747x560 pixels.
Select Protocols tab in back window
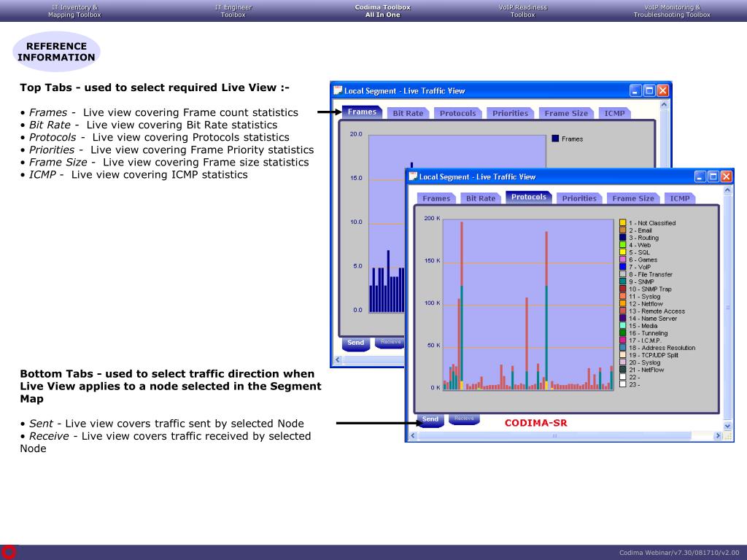pyautogui.click(x=458, y=113)
